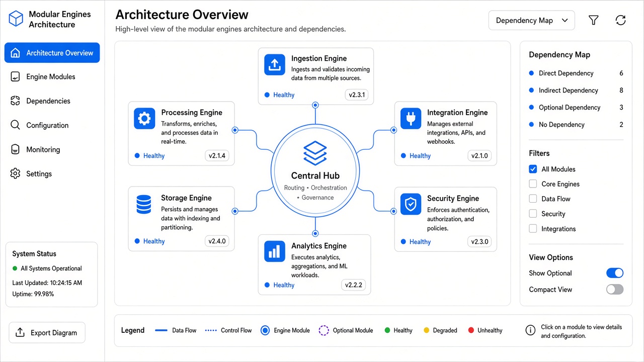The image size is (644, 362).
Task: Select the Integration Engine plug icon
Action: [x=411, y=119]
